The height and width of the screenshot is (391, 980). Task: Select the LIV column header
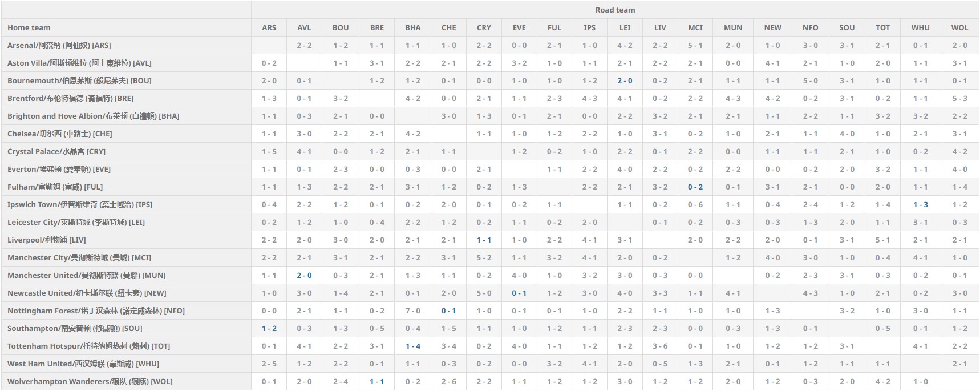click(660, 27)
